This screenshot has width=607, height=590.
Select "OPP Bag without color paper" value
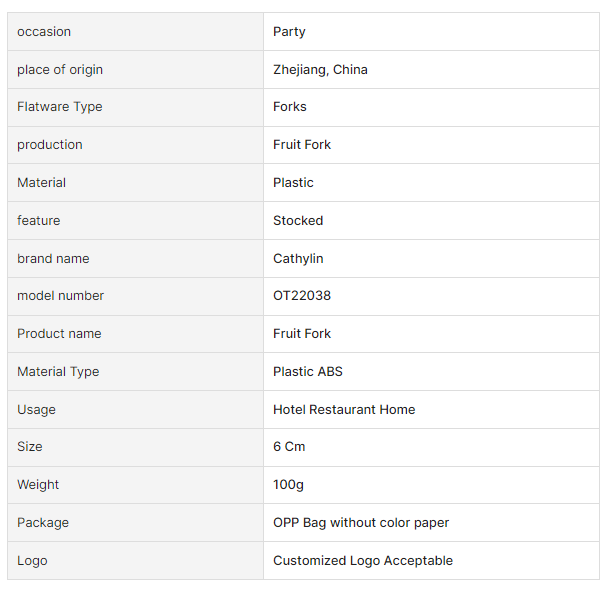coord(361,523)
